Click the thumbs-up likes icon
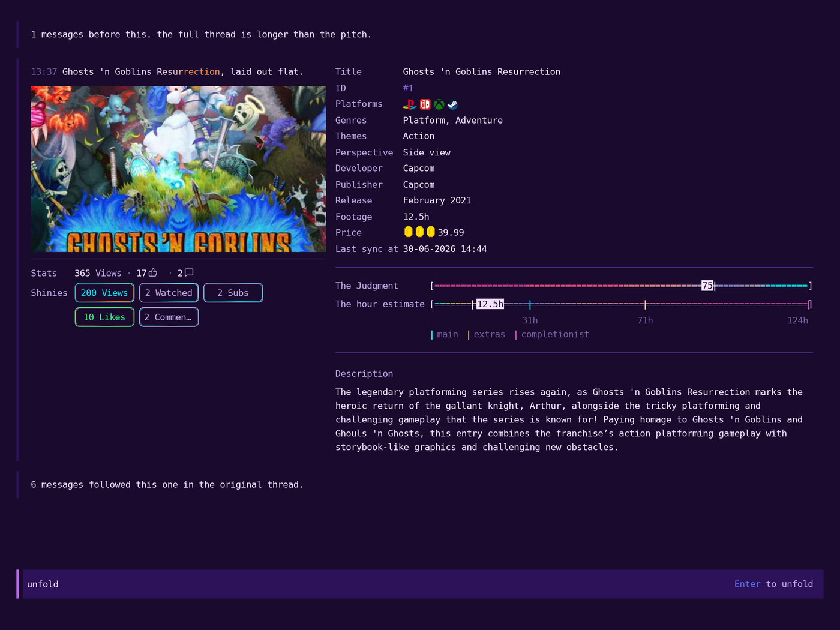The width and height of the screenshot is (840, 630). click(153, 273)
